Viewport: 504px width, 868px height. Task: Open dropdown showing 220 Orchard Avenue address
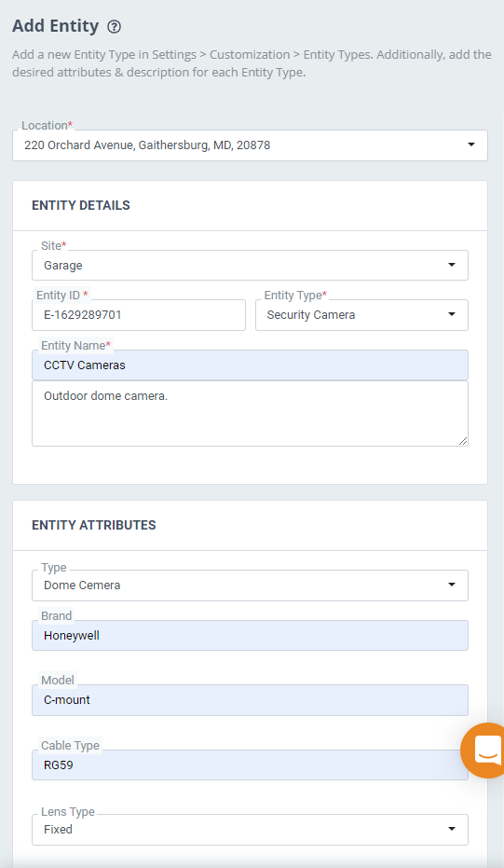click(x=250, y=145)
